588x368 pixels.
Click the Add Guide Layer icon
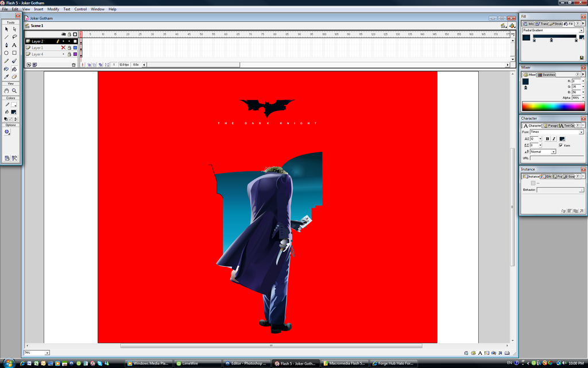(x=34, y=65)
